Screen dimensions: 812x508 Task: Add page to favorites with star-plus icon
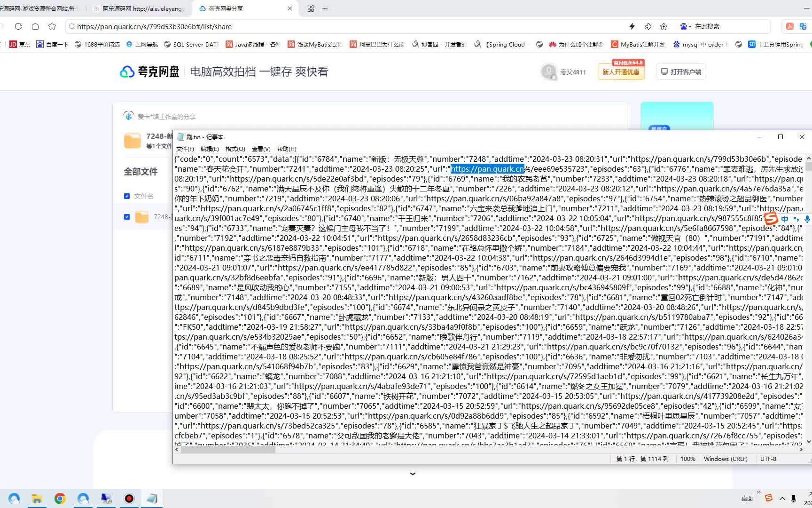point(664,26)
